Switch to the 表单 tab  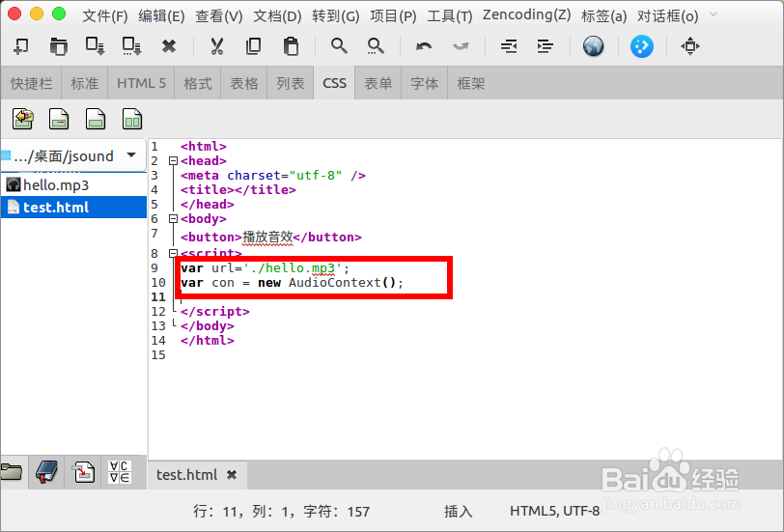(378, 83)
